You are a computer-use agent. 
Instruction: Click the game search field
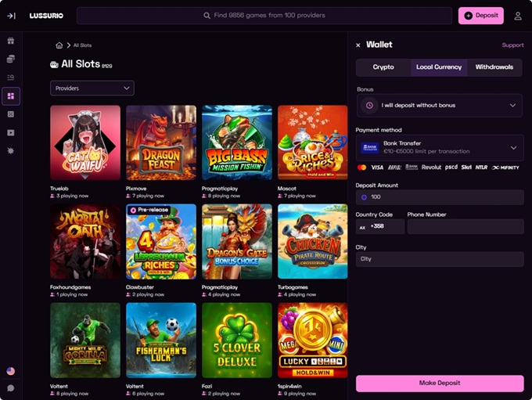(264, 16)
